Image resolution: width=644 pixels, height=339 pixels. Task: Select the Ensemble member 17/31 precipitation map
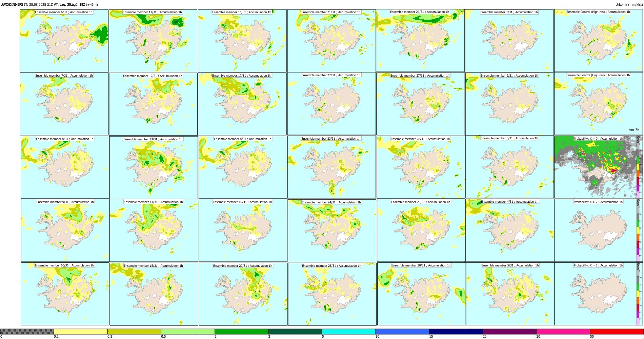242,104
